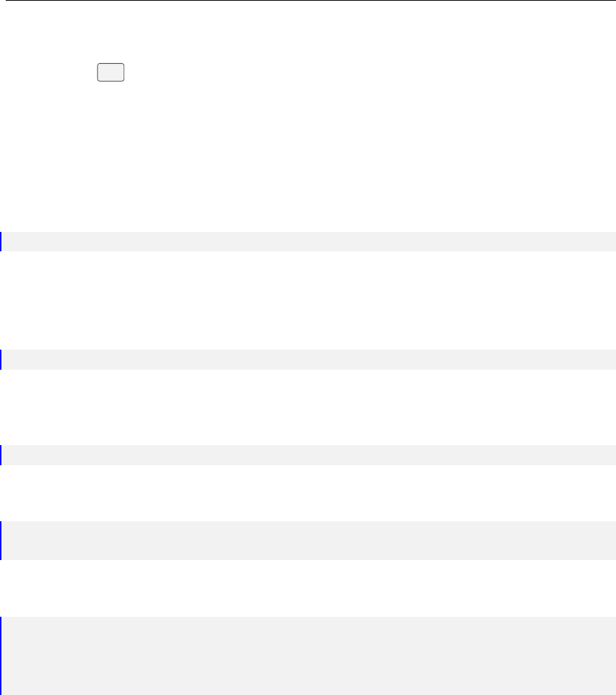Click the fourth, two-line gray code block
Image resolution: width=616 pixels, height=695 pixels.
coord(309,540)
